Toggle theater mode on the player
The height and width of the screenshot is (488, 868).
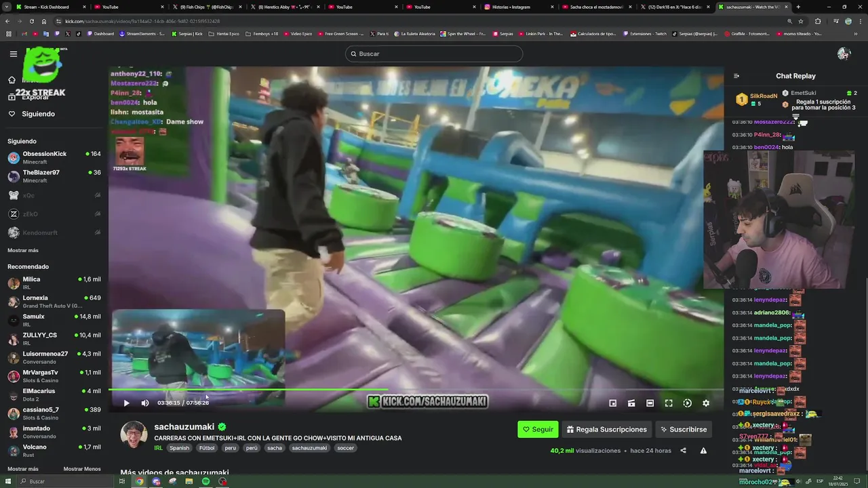coord(650,403)
